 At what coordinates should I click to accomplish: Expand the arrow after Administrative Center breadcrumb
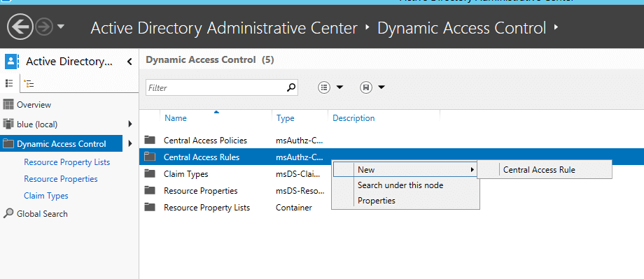pyautogui.click(x=367, y=28)
